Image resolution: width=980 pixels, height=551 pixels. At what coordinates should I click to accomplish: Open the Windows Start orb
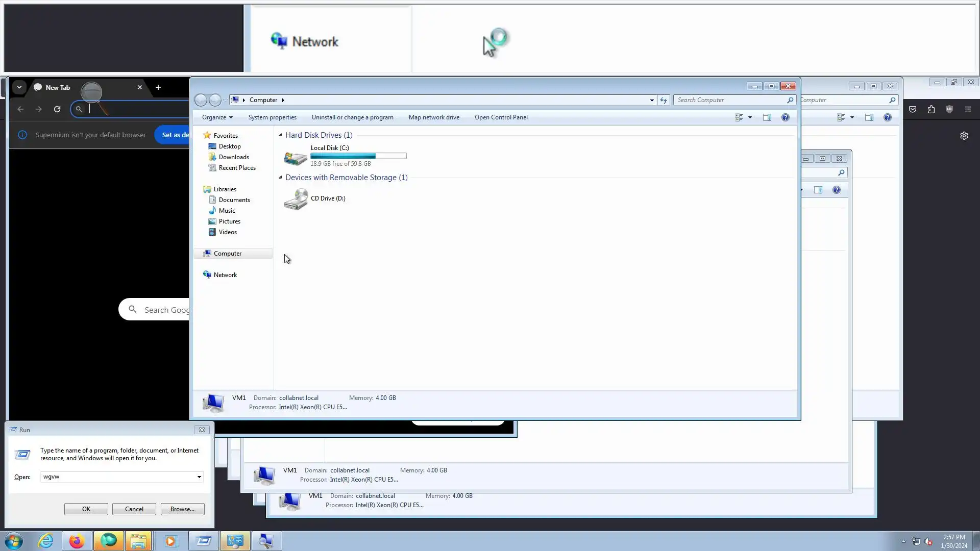[14, 541]
